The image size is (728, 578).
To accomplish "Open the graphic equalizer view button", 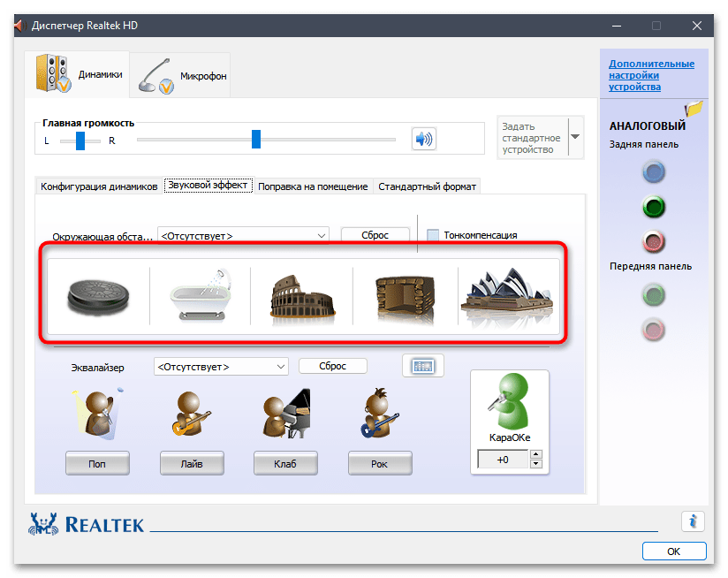I will coord(423,366).
